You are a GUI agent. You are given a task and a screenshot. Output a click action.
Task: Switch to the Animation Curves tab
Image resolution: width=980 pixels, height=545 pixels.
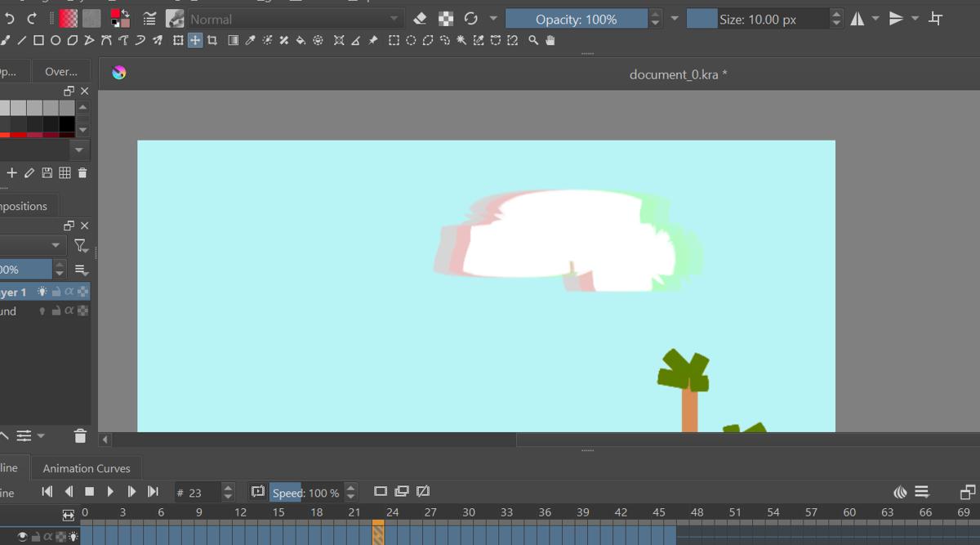coord(86,468)
